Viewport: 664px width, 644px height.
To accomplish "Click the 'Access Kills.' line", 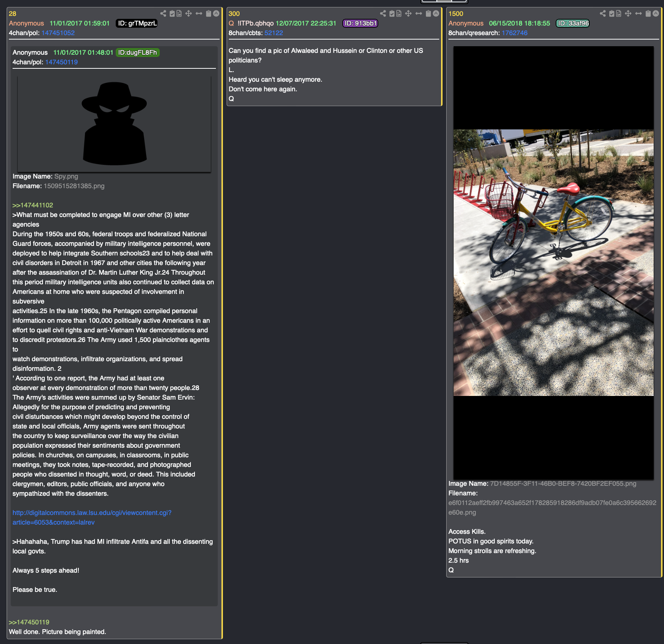I will point(467,532).
